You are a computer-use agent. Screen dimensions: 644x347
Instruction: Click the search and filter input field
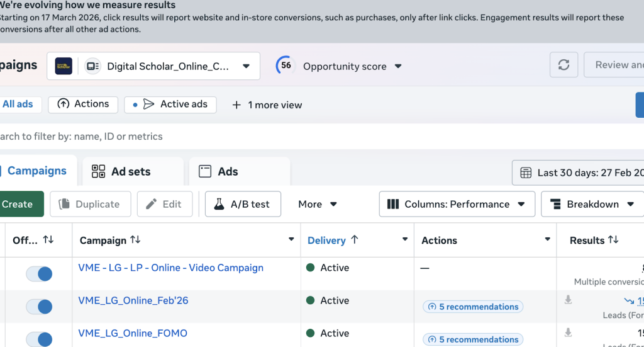252,137
